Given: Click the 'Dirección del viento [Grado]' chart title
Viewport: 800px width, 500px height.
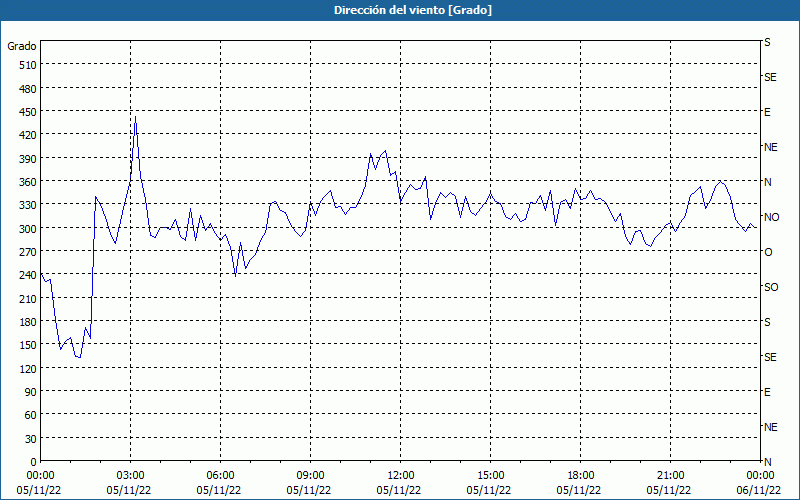Looking at the screenshot, I should coord(413,10).
